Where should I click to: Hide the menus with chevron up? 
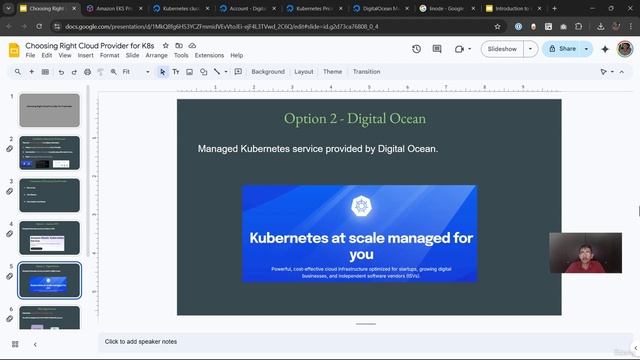[622, 72]
